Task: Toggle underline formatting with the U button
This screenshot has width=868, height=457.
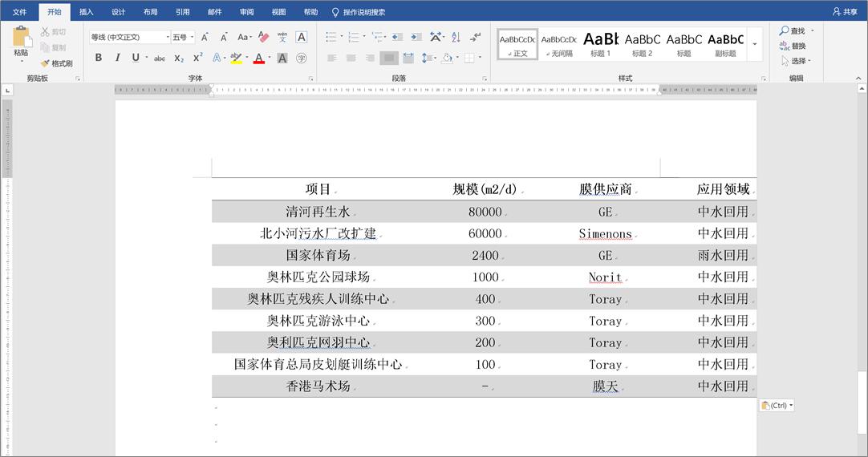Action: [136, 58]
